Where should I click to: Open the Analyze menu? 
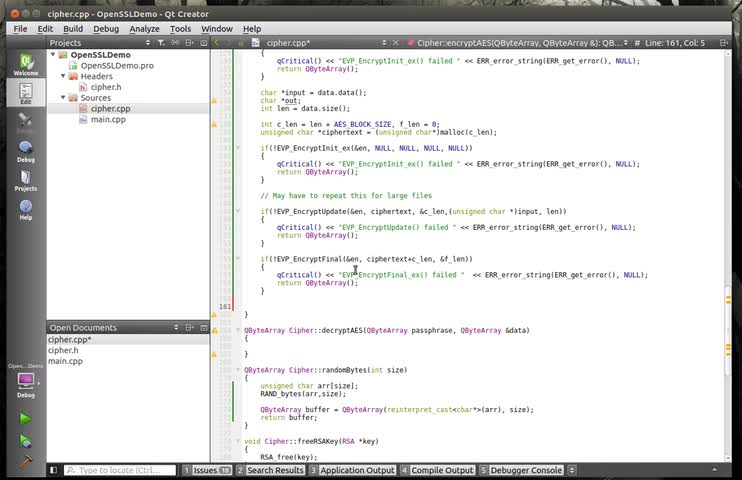coord(144,29)
